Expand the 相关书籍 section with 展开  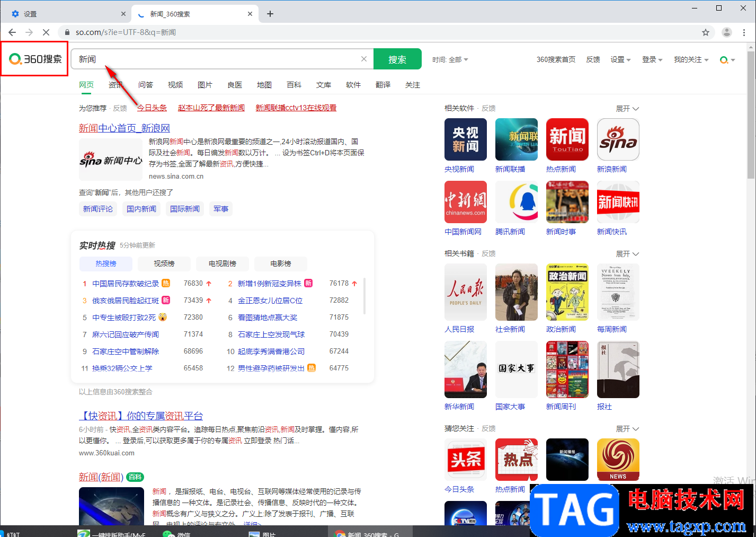(x=627, y=254)
